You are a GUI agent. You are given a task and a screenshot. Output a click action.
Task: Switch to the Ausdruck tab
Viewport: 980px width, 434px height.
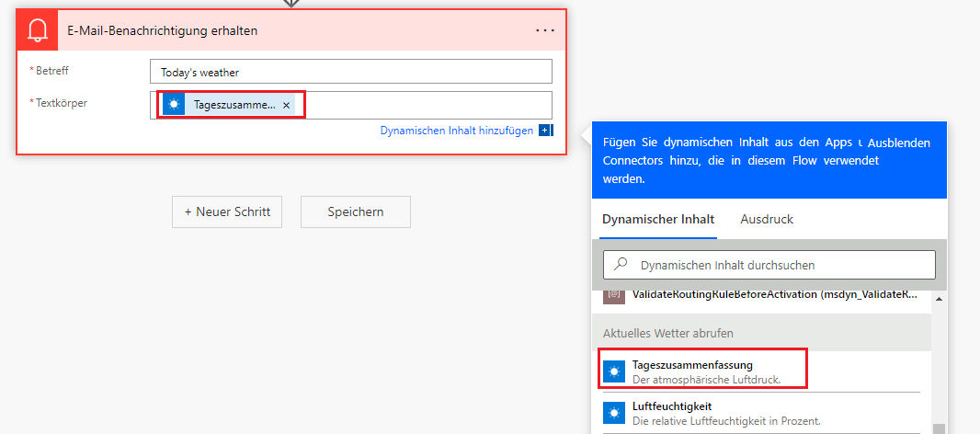coord(767,220)
